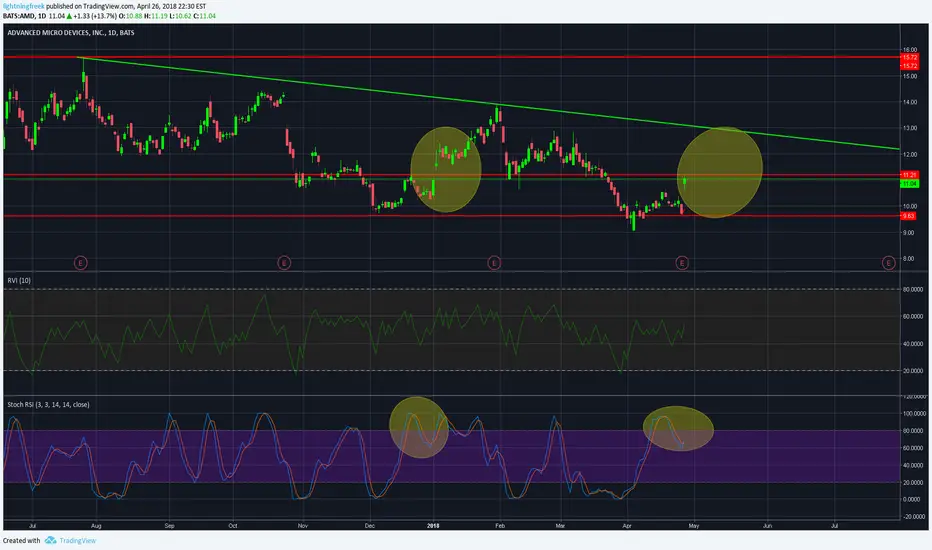Click the 14.00 price axis label
The height and width of the screenshot is (550, 932).
[909, 102]
